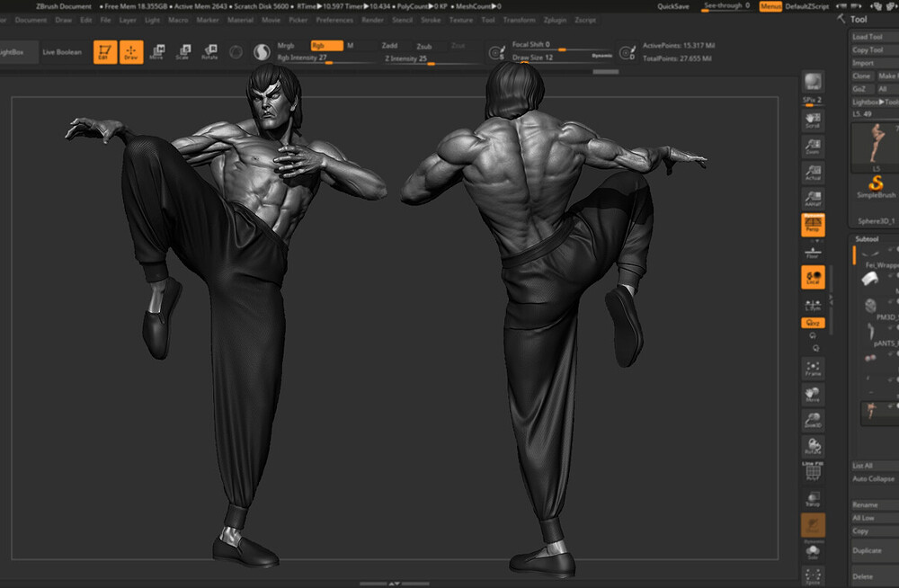Toggle Perp perspective view
This screenshot has width=899, height=588.
[813, 225]
